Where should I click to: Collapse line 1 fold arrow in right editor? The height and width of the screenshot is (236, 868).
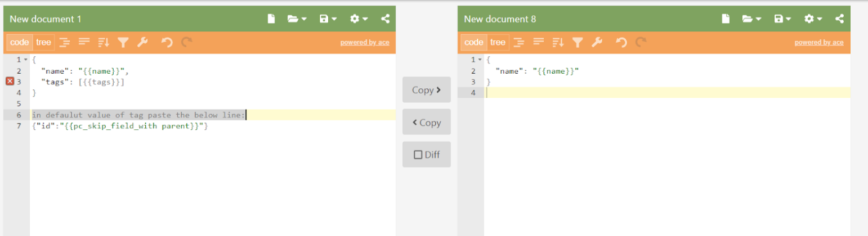click(480, 60)
